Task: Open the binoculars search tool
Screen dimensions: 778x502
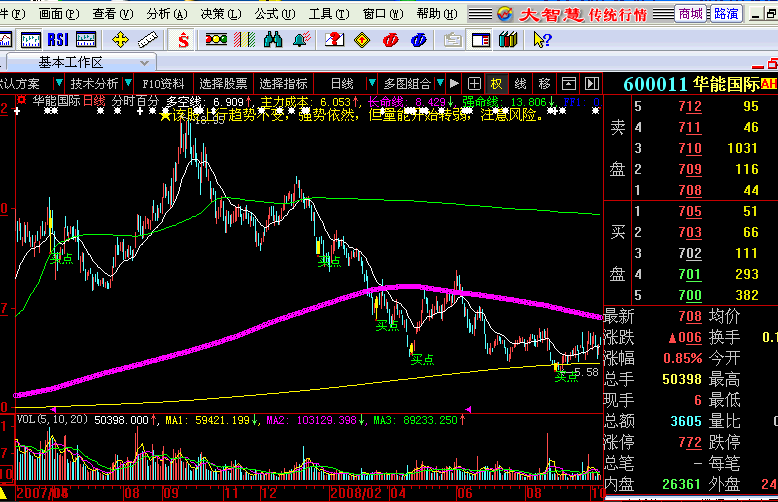Action: pos(273,40)
